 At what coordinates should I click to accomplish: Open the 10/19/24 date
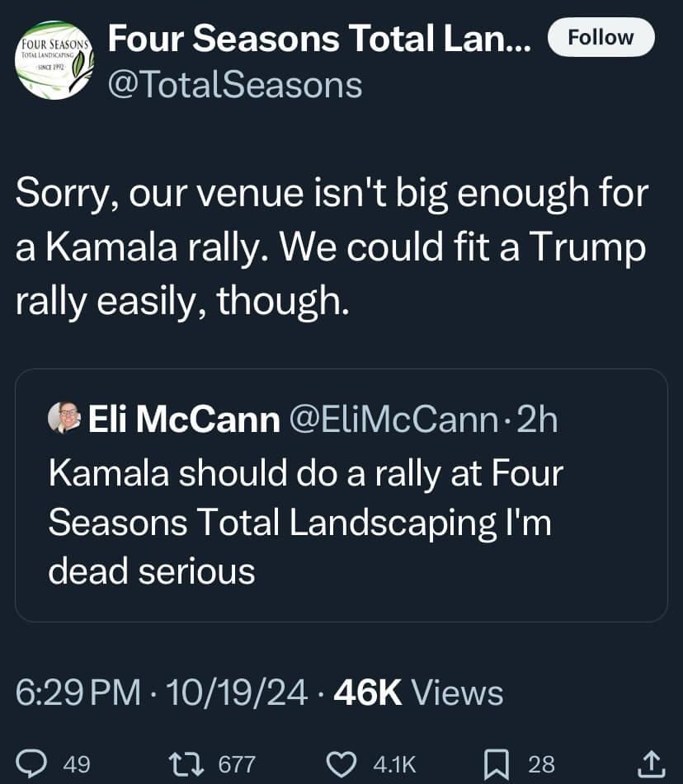pyautogui.click(x=236, y=692)
